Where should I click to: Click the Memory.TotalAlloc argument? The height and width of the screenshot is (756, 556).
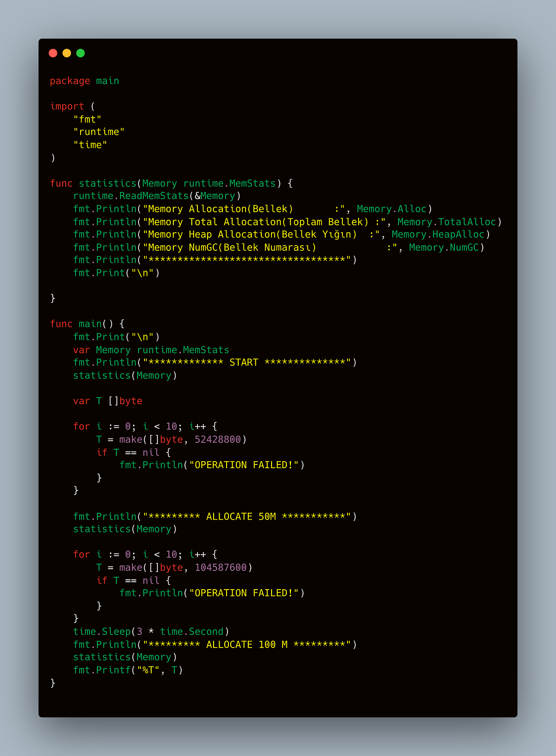tap(447, 222)
